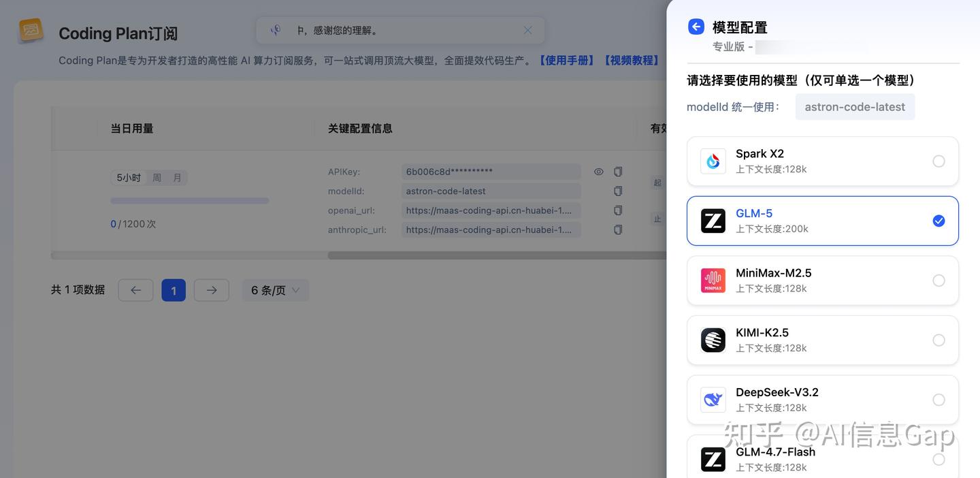Click the DeepSeek-V3.2 whale logo
980x478 pixels.
(x=713, y=400)
